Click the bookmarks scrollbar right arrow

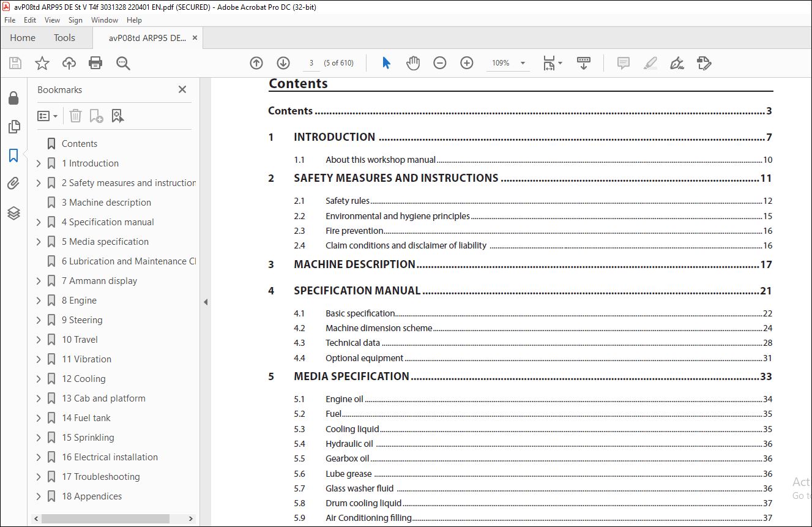[x=191, y=518]
